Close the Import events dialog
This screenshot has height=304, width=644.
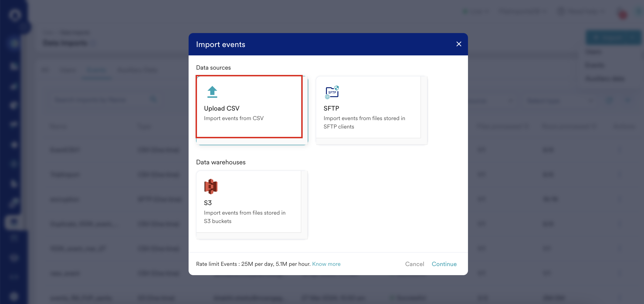tap(458, 44)
